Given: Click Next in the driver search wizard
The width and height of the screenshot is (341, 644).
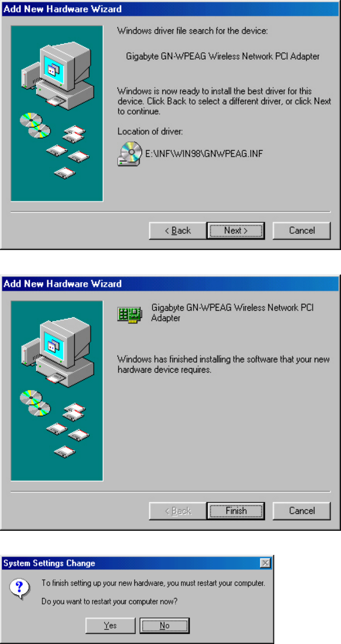Looking at the screenshot, I should coord(236,230).
